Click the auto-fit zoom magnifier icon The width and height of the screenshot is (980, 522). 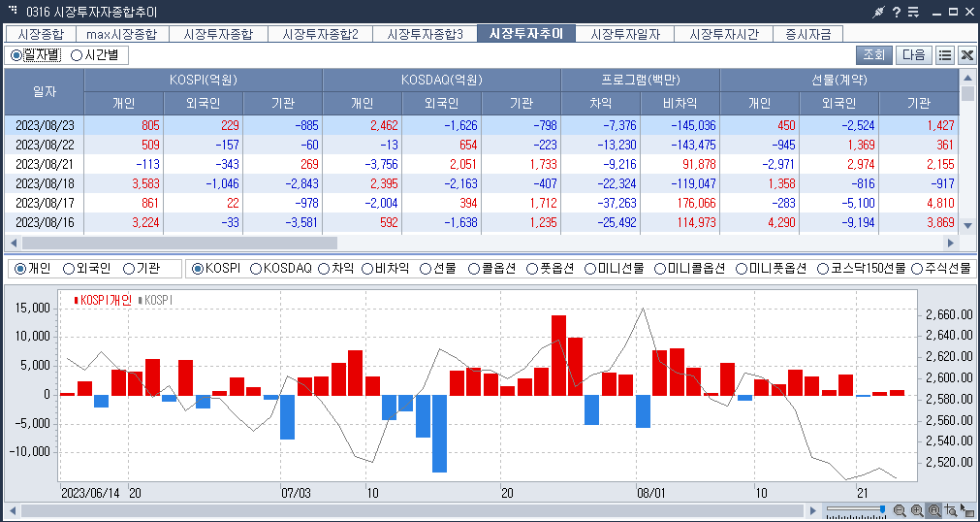[934, 510]
